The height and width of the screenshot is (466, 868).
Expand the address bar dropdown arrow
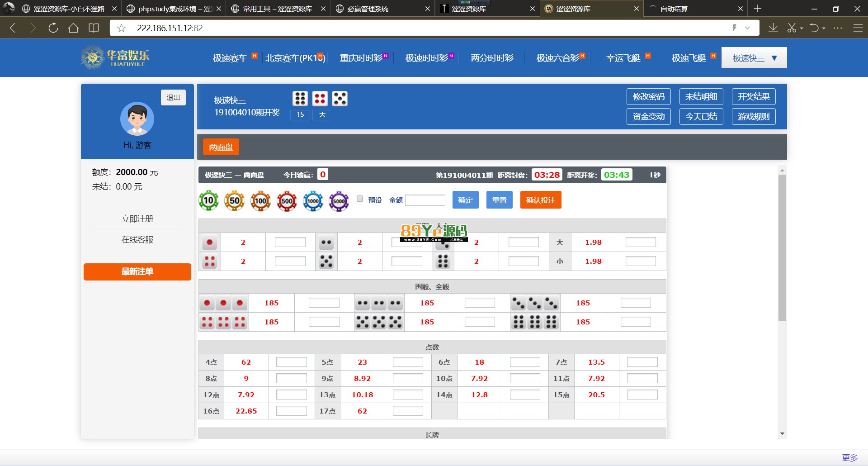coord(748,28)
